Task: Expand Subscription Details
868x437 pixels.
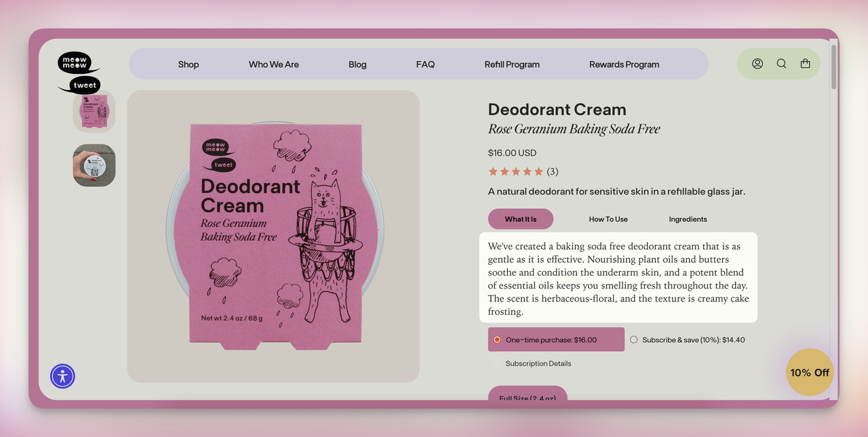Action: click(538, 364)
